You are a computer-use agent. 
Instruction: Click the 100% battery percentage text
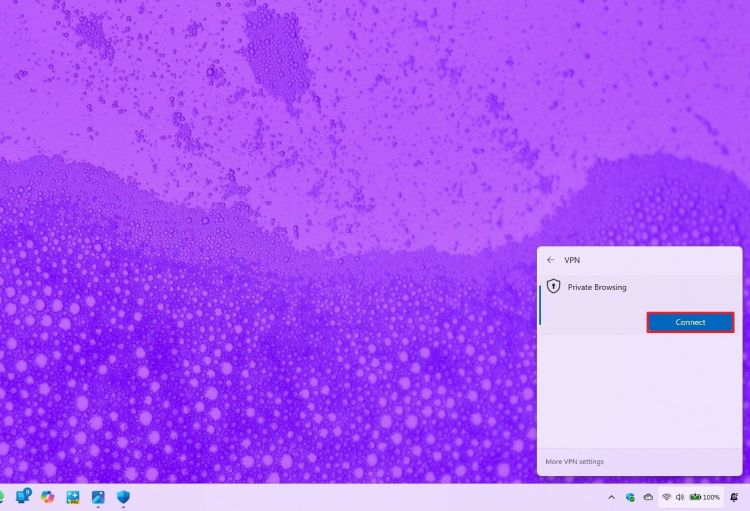711,497
